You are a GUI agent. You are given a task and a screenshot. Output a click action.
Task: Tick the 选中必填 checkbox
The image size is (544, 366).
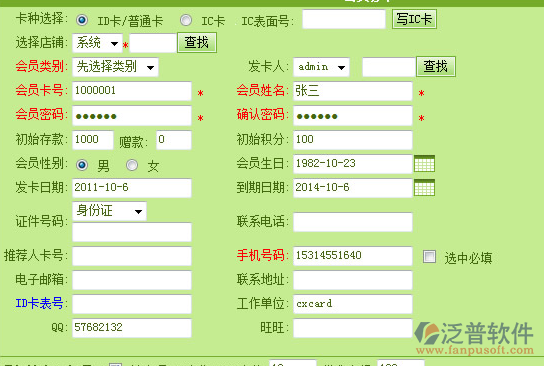(x=429, y=257)
